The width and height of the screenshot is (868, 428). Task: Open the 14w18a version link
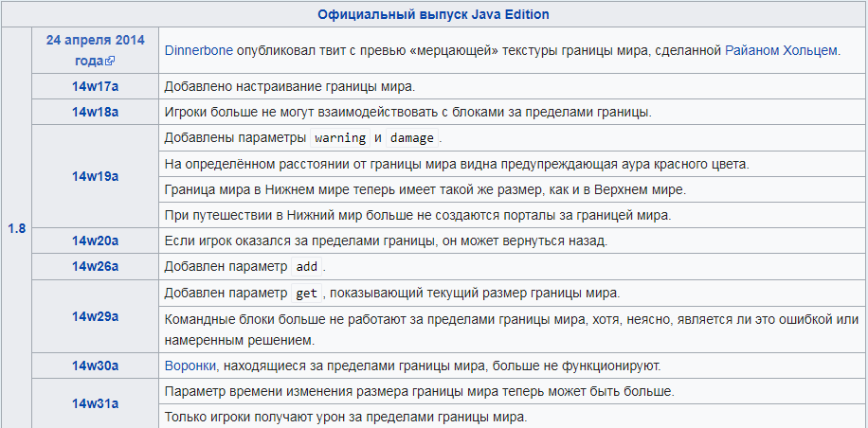pyautogui.click(x=95, y=113)
